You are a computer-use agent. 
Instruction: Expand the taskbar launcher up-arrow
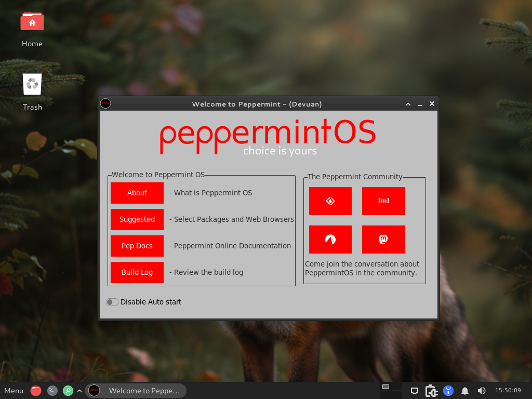click(x=79, y=391)
